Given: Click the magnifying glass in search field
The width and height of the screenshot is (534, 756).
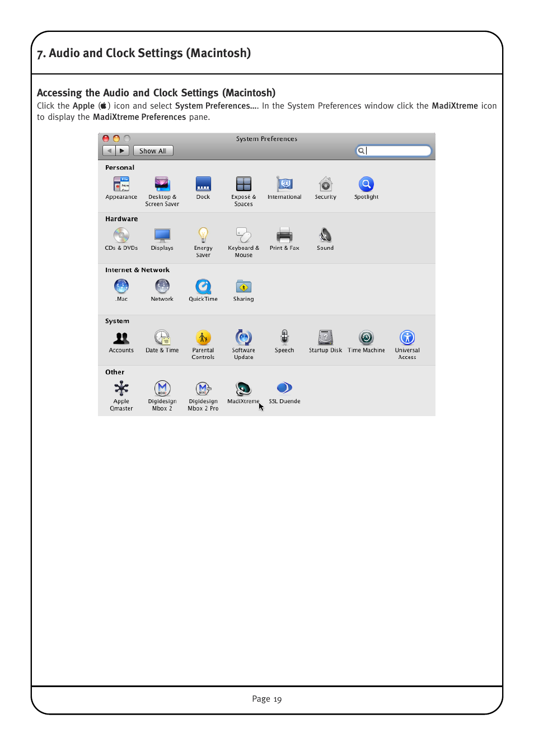Looking at the screenshot, I should [x=362, y=151].
